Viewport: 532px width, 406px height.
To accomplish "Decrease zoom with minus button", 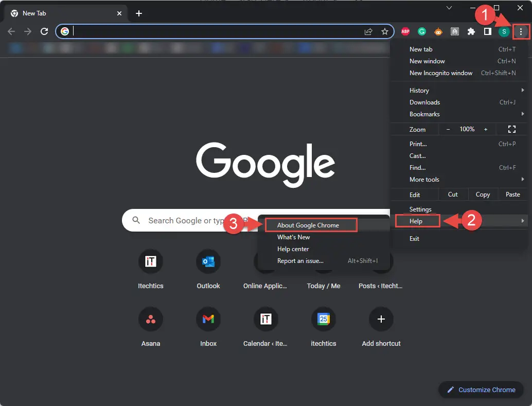I will pos(448,129).
